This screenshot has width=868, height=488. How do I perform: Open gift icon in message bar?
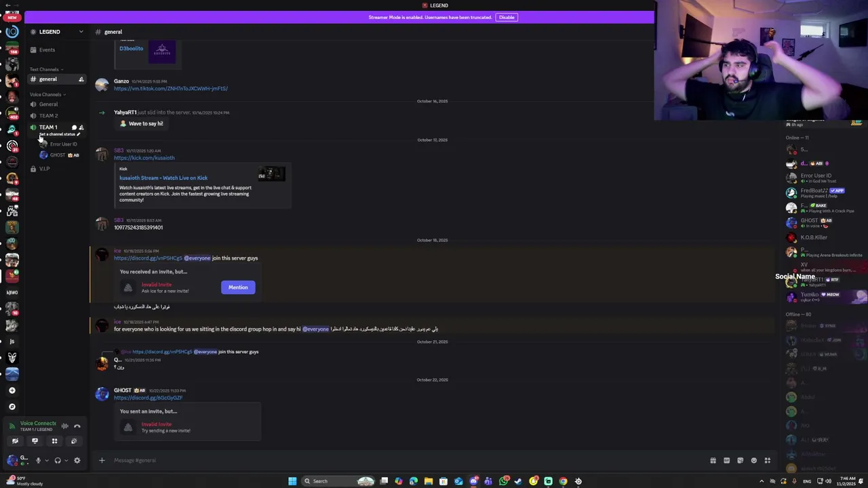pyautogui.click(x=713, y=461)
